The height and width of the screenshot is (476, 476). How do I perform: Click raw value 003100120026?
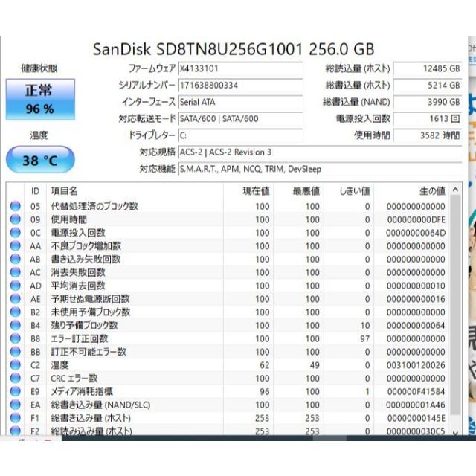coord(416,365)
